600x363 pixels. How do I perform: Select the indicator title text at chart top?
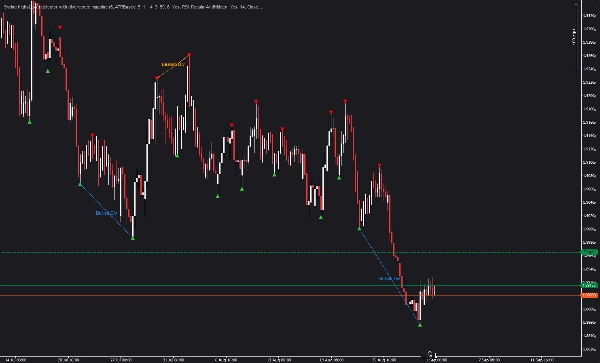[133, 7]
